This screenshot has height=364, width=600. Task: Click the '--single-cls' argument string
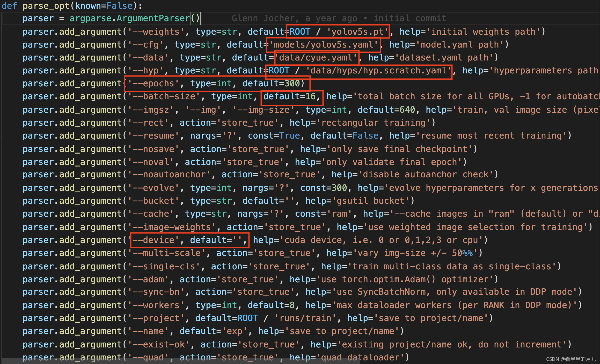coord(164,267)
